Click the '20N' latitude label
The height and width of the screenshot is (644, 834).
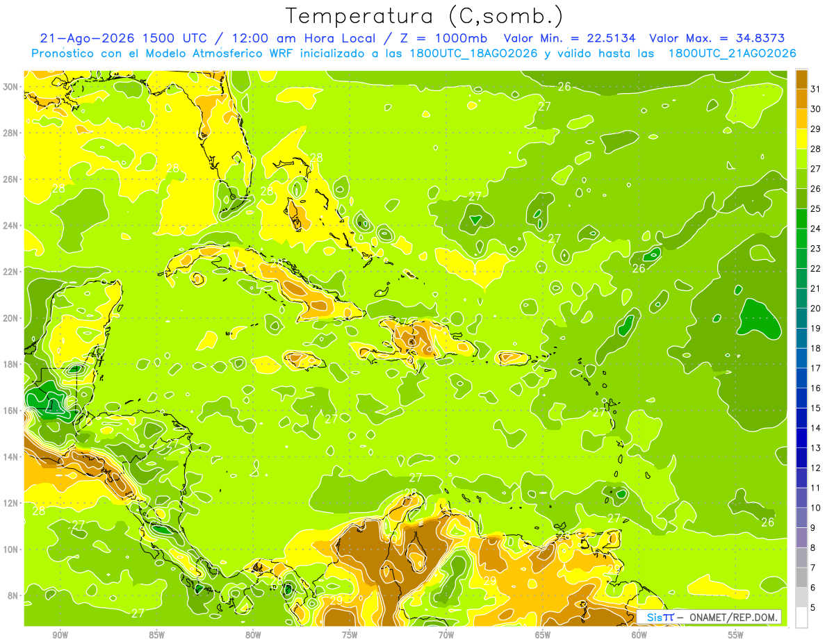tap(11, 318)
